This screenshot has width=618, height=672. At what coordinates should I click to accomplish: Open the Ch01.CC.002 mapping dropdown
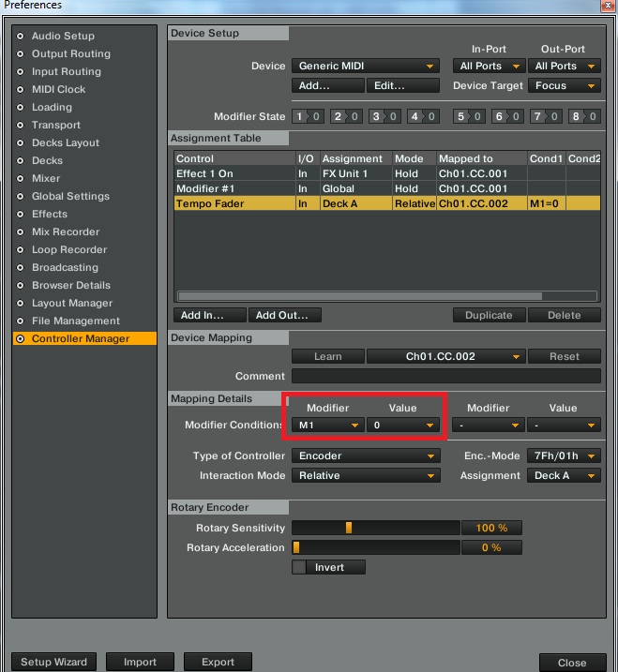(446, 356)
